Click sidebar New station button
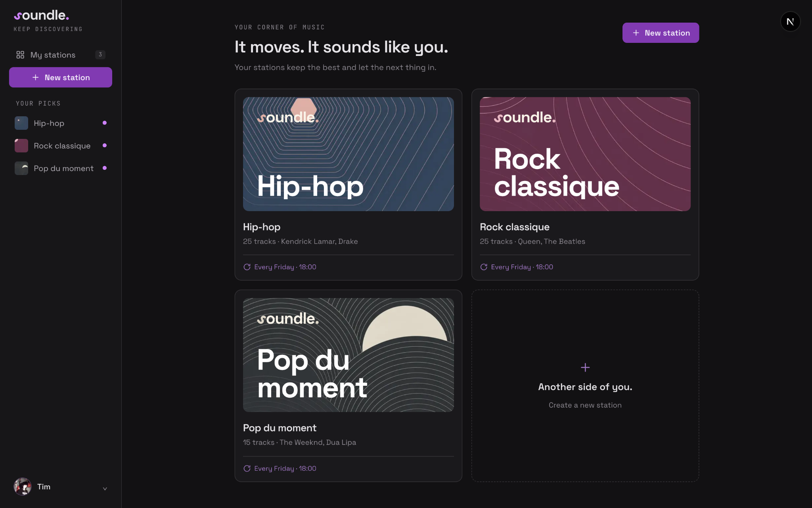 coord(61,77)
